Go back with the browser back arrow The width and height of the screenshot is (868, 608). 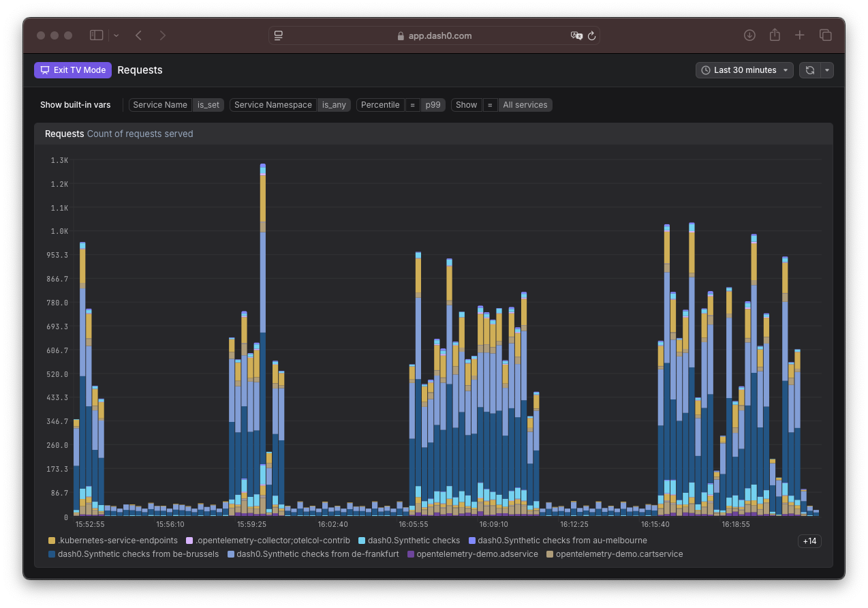(138, 35)
